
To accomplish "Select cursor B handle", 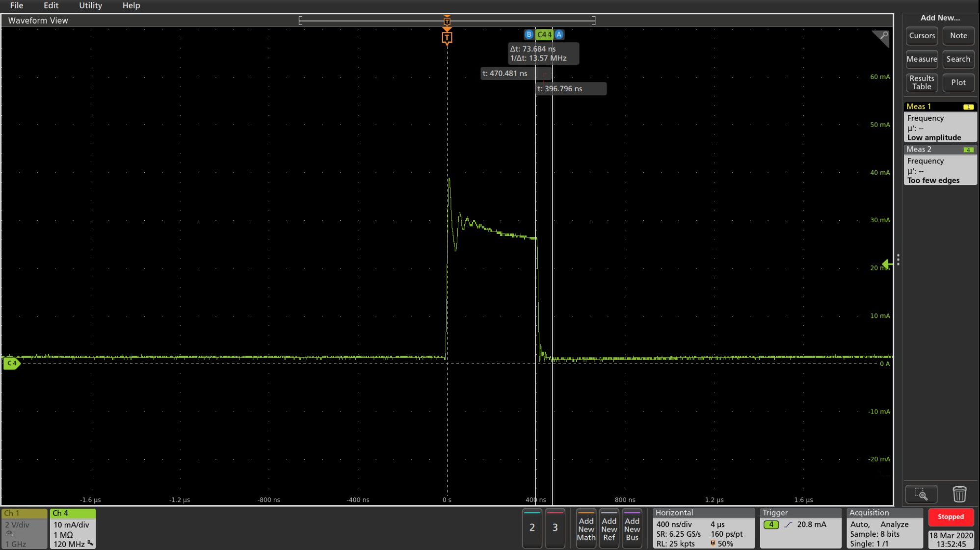I will point(529,34).
